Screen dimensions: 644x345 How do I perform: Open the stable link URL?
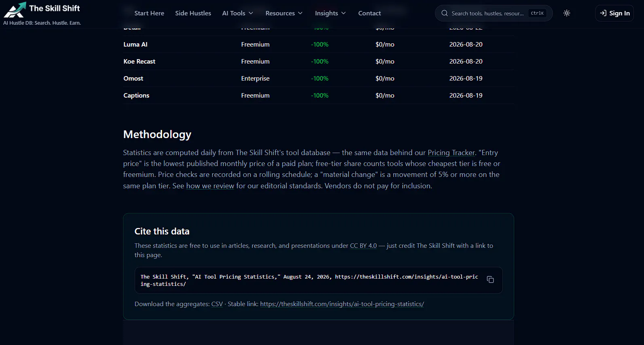[x=342, y=304]
